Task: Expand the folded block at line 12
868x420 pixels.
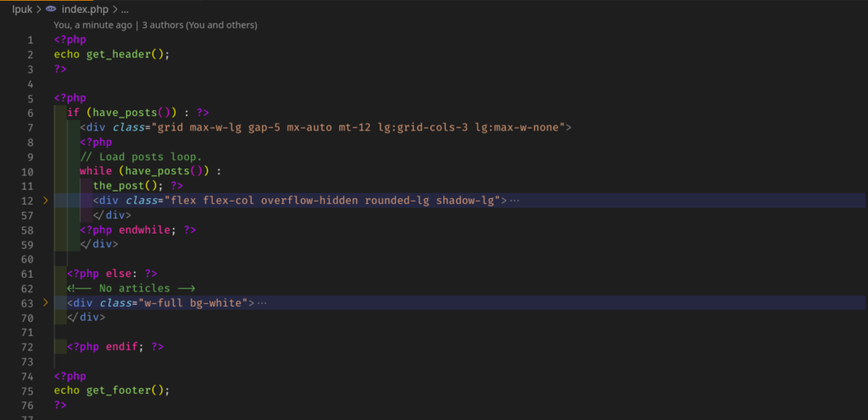Action: [x=45, y=201]
